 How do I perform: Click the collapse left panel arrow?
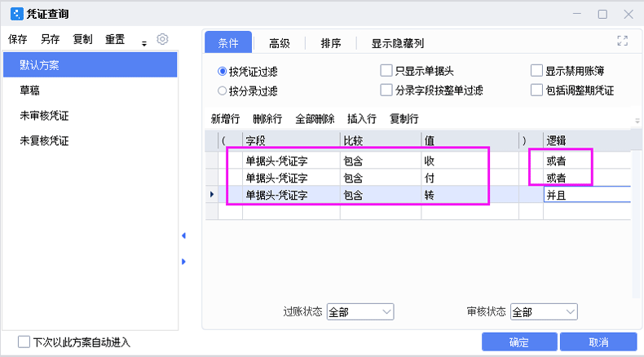point(183,236)
